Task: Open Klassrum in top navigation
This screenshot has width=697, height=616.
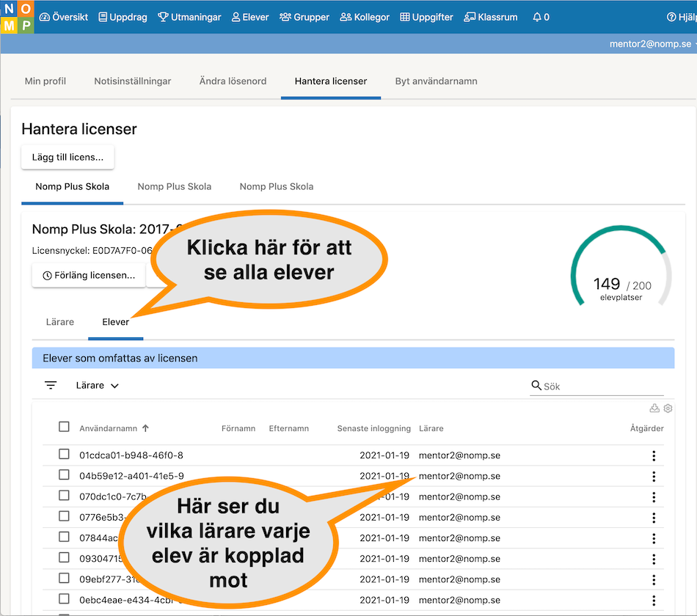Action: (x=491, y=18)
